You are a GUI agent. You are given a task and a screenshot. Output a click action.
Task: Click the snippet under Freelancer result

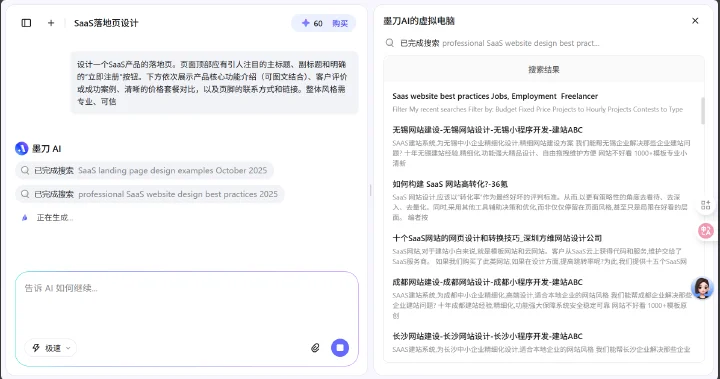pyautogui.click(x=538, y=109)
